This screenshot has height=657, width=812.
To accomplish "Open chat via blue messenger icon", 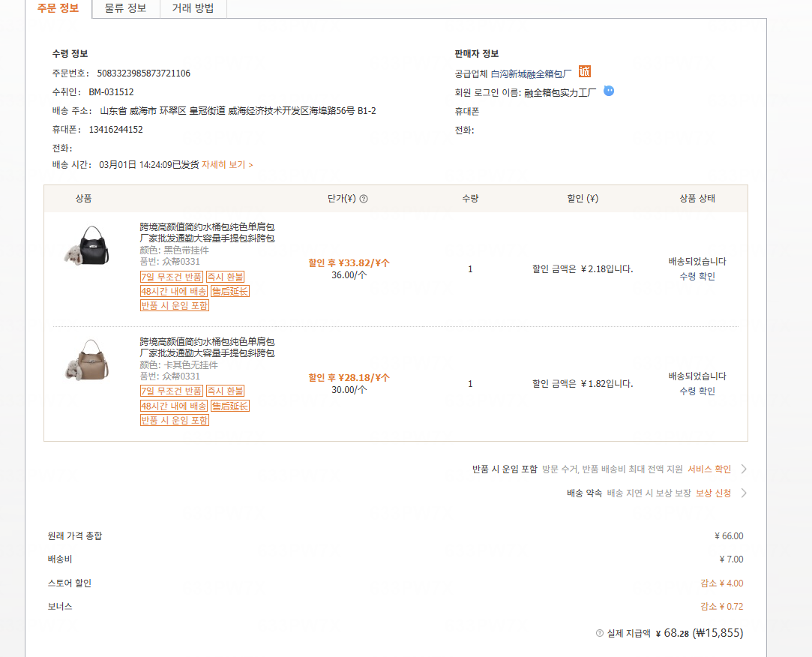I will pyautogui.click(x=609, y=91).
